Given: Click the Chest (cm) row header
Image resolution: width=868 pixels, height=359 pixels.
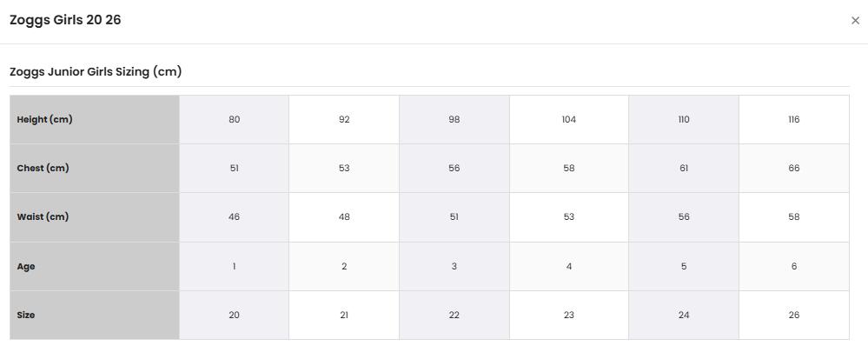Looking at the screenshot, I should [x=95, y=168].
